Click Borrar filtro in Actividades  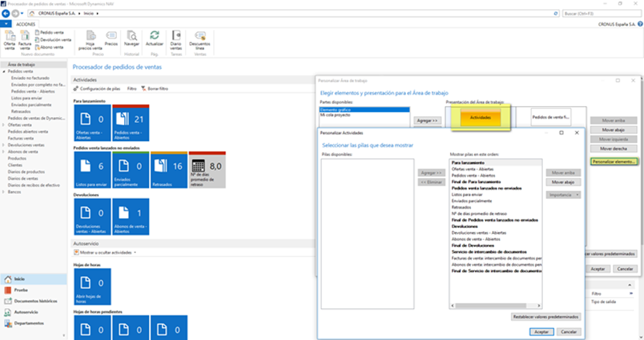pos(154,89)
